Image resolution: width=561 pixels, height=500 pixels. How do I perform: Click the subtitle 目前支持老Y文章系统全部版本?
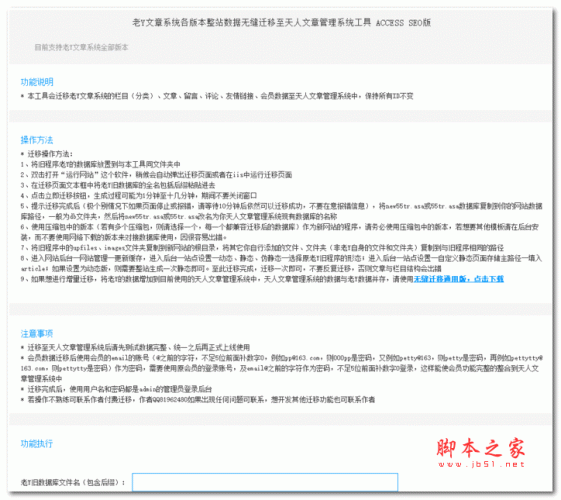pyautogui.click(x=81, y=47)
